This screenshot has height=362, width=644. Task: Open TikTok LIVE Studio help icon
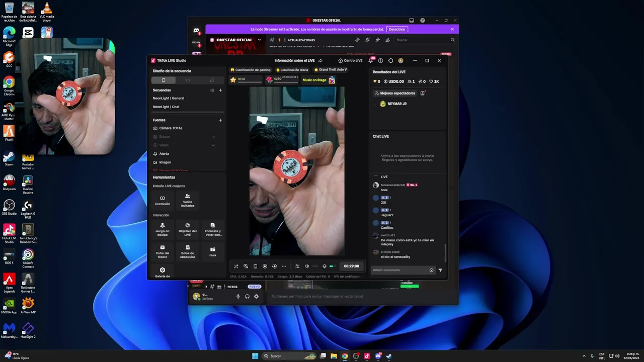(x=380, y=60)
